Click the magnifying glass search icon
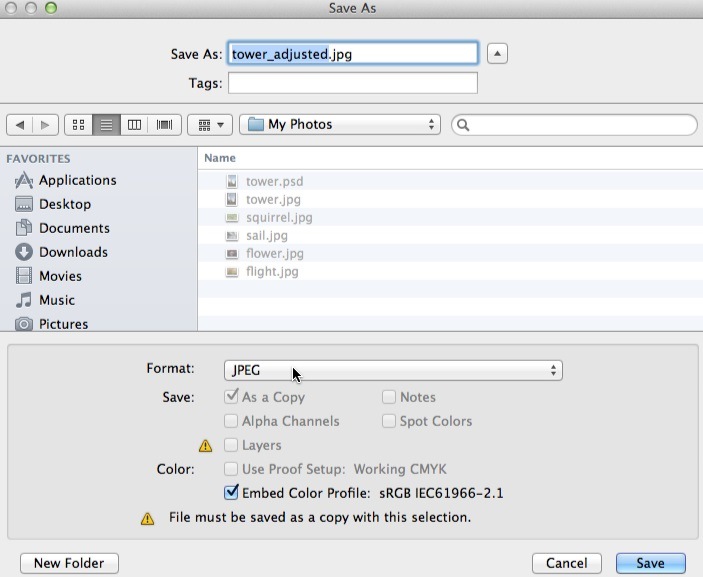 [x=463, y=125]
